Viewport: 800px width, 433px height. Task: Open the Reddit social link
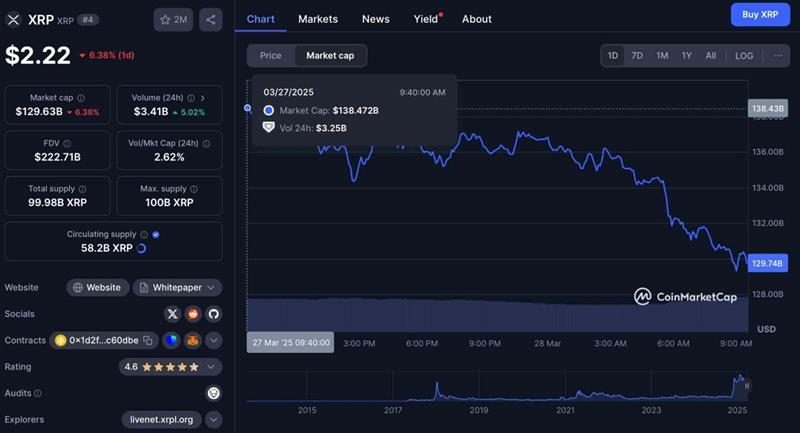click(x=193, y=313)
